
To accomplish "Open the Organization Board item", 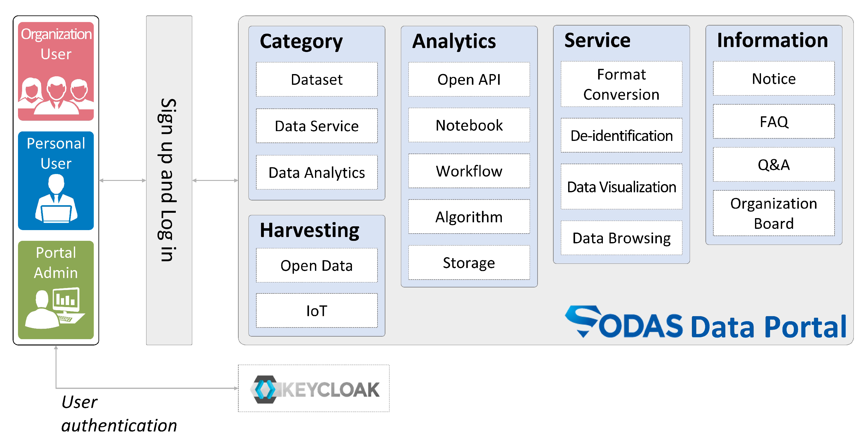I will click(x=773, y=213).
